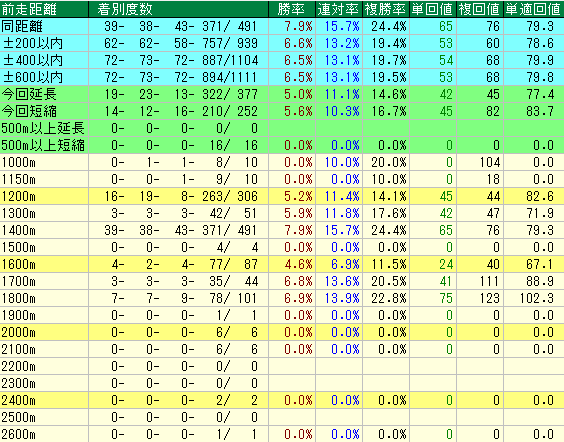Click the 複回値 column header

tap(480, 9)
